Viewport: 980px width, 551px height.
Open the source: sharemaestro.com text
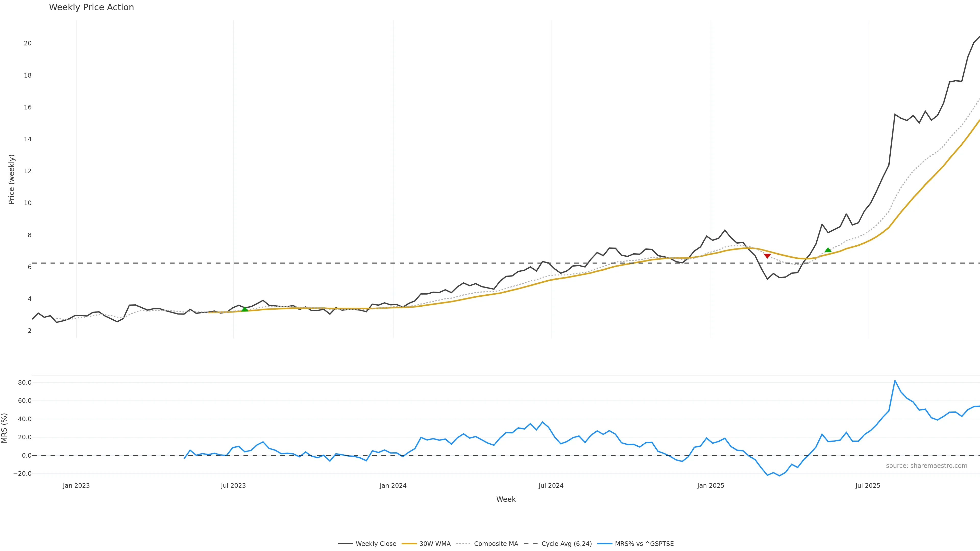pos(926,466)
